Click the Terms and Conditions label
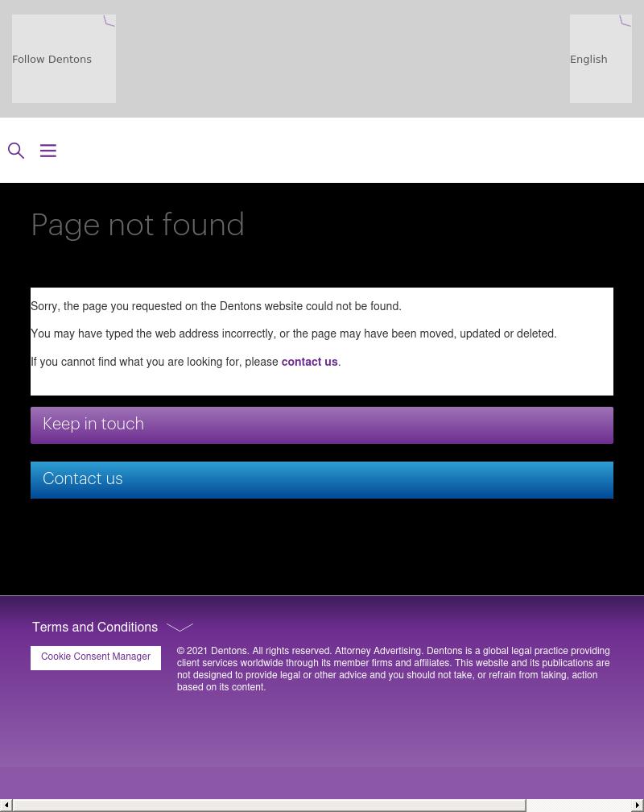Image resolution: width=644 pixels, height=812 pixels. pos(95,627)
